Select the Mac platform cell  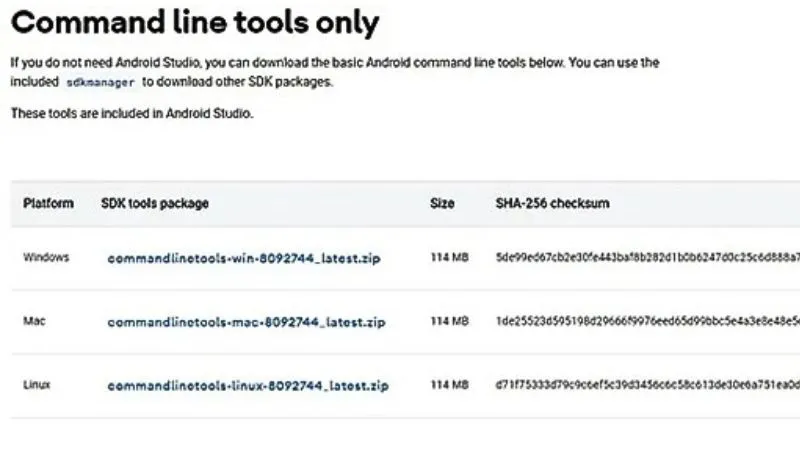(x=34, y=321)
